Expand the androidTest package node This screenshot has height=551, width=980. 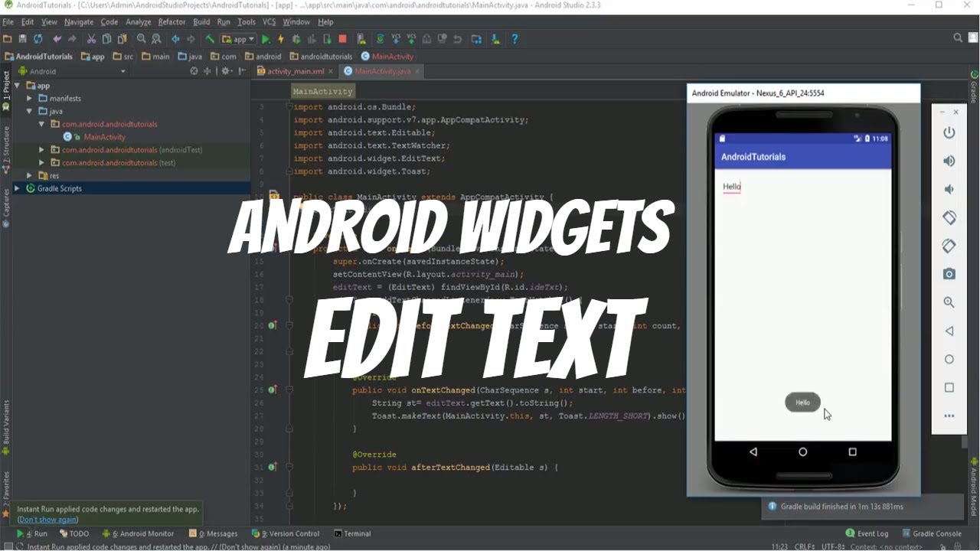(x=42, y=150)
